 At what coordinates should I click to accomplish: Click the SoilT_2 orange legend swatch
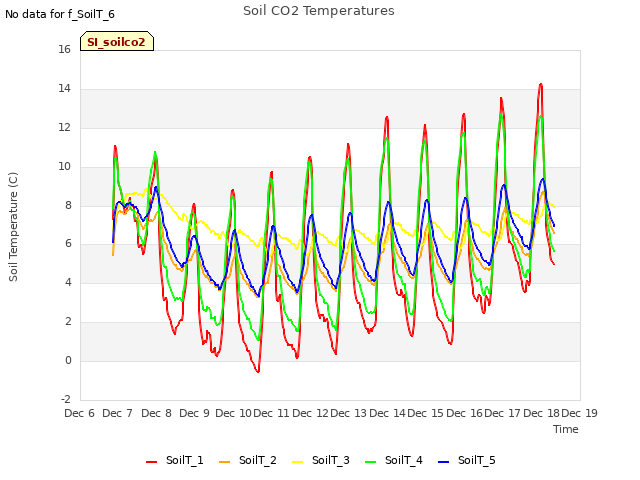click(x=224, y=462)
